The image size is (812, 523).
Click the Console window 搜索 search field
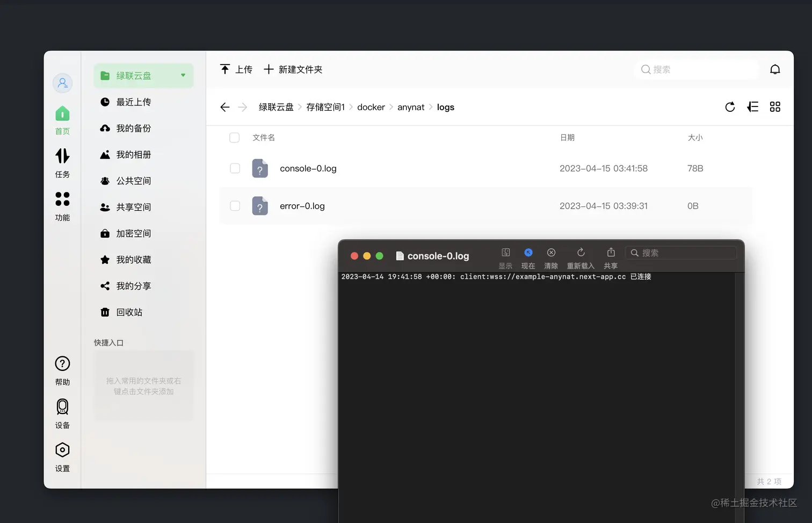[681, 253]
